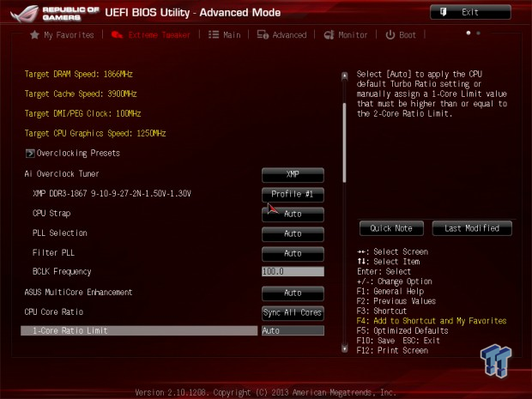Open Quick Note

[x=391, y=228]
